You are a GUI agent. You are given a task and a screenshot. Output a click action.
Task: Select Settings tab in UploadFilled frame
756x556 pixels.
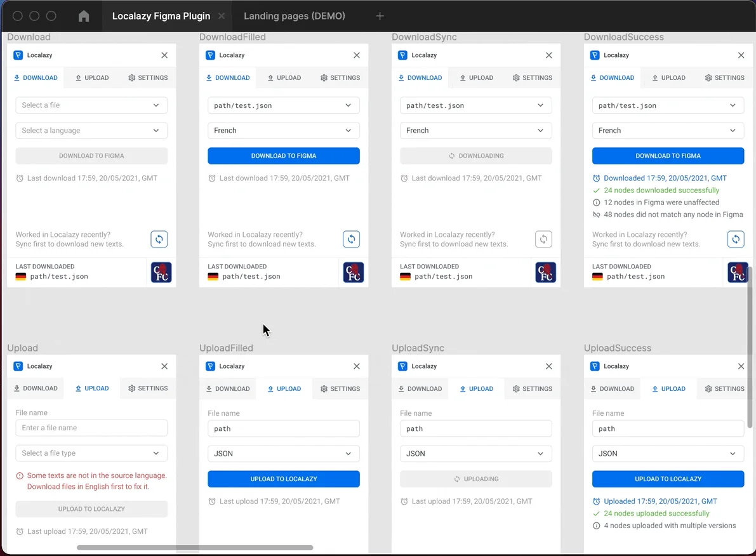tap(340, 388)
